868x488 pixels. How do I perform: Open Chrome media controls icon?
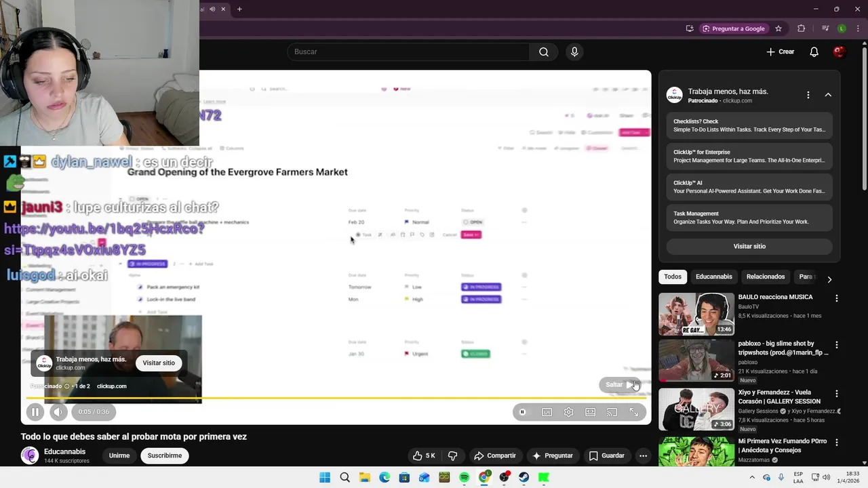coord(825,28)
